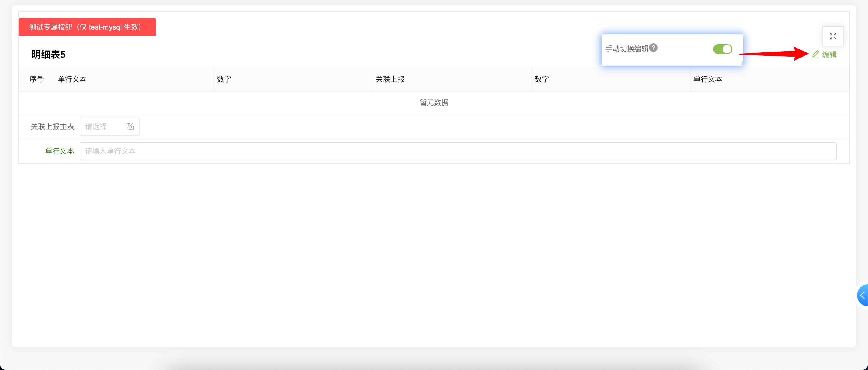Click the red 测试专属按钮 button
Screen dimensions: 868x370
[87, 27]
